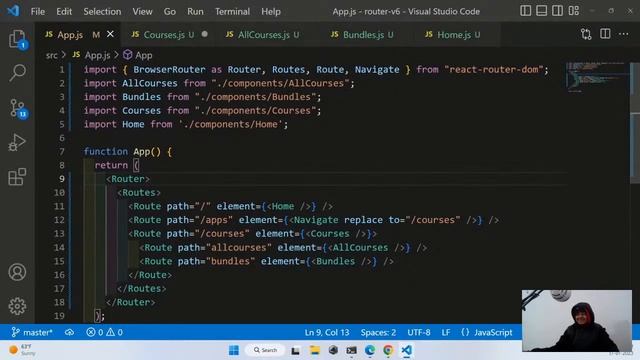
Task: Click the Visual Studio Code logo icon
Action: [13, 11]
